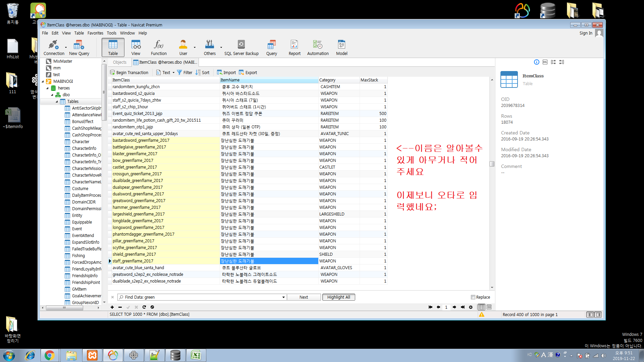Click the Sort button
644x362 pixels.
pos(203,73)
